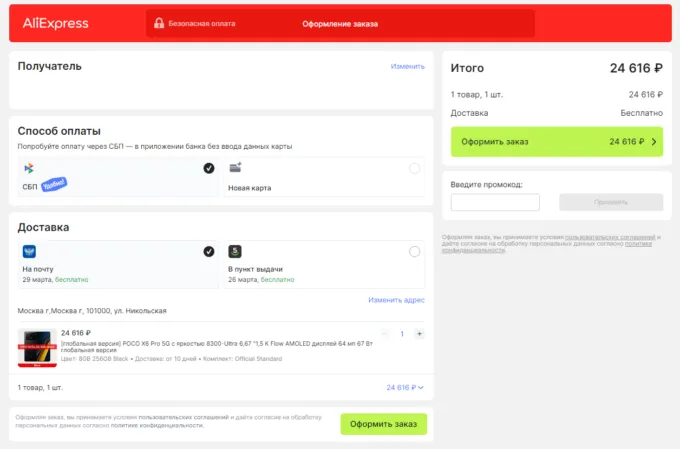Screen dimensions: 680x449
Task: Expand the 24 616 ₽ order total chevron
Action: [421, 387]
